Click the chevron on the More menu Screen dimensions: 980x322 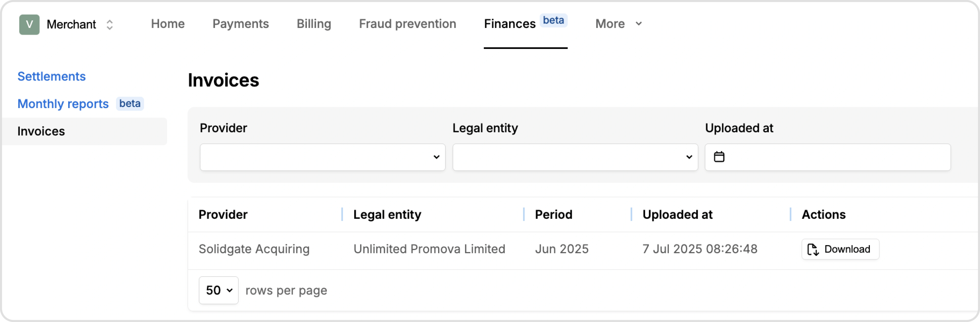(639, 24)
